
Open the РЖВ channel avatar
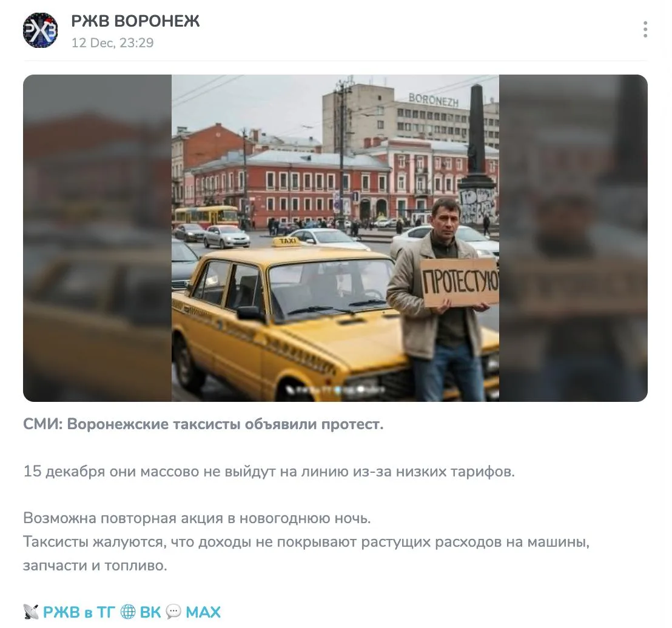point(40,30)
